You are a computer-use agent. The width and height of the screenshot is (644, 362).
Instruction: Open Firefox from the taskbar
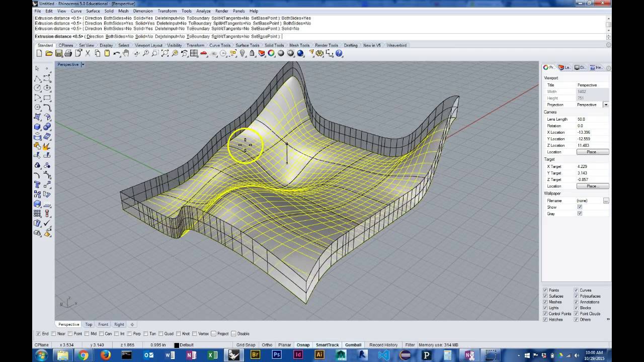pyautogui.click(x=105, y=355)
